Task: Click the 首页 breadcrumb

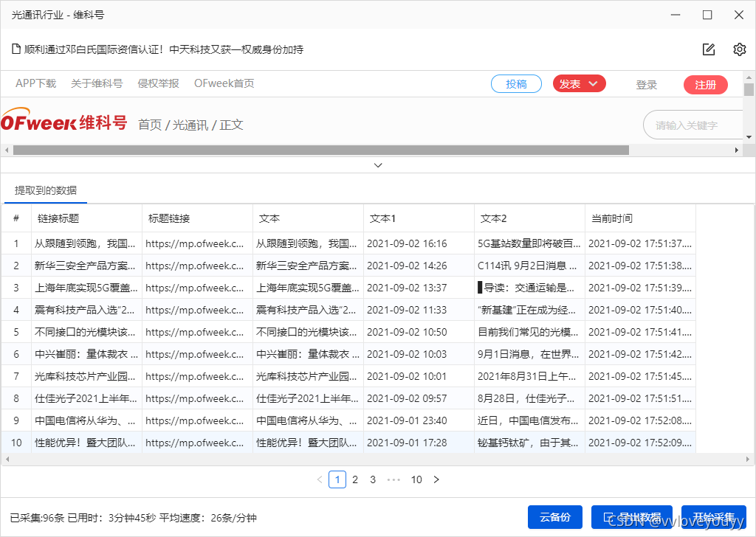Action: (x=150, y=125)
